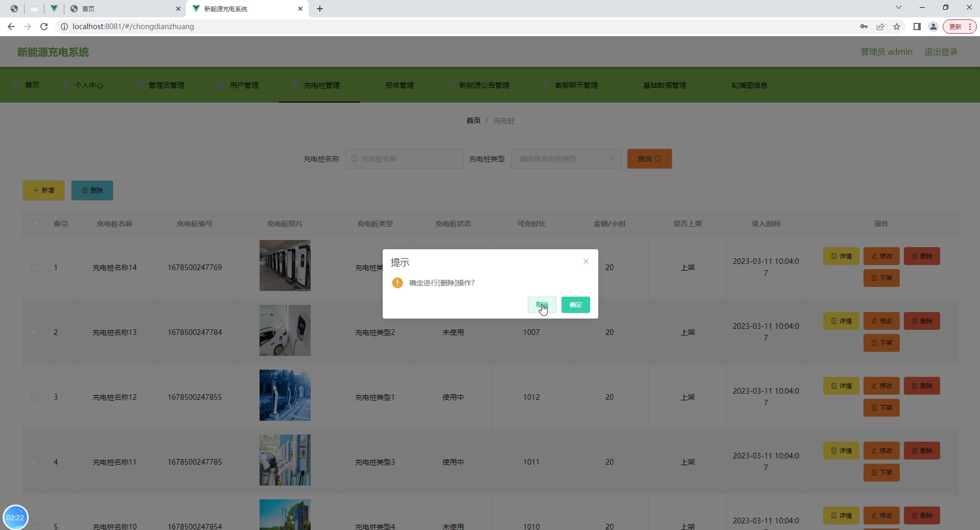Screen dimensions: 980x530
Task: Click 删除 in the 充电桩名称13 row
Action: point(922,321)
